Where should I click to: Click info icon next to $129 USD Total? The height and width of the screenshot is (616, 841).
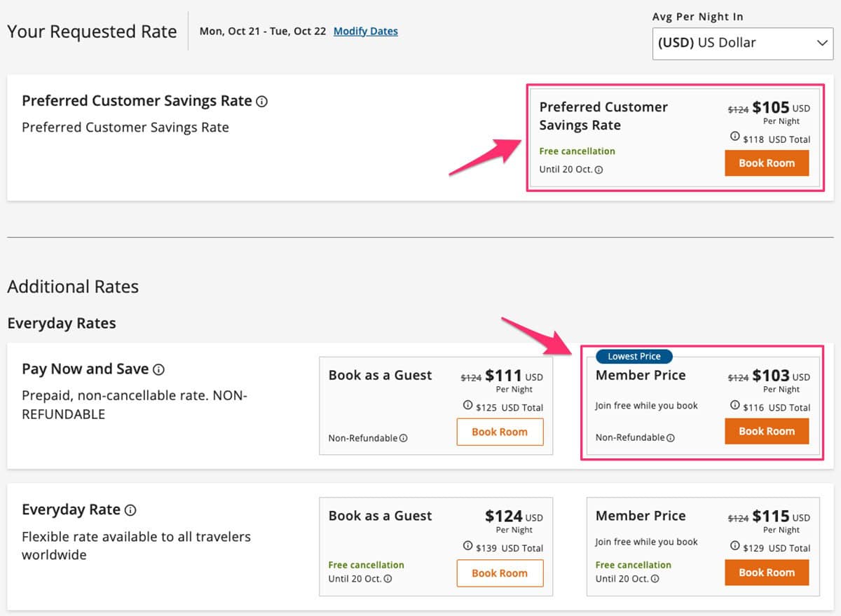(734, 547)
